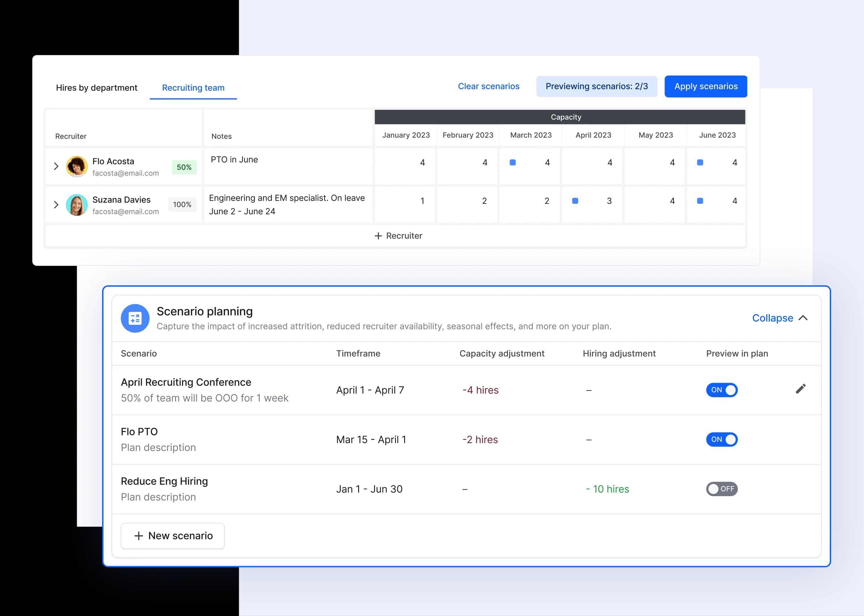Screen dimensions: 864x616
Task: Click blue marker in Flo's March cell
Action: (513, 163)
